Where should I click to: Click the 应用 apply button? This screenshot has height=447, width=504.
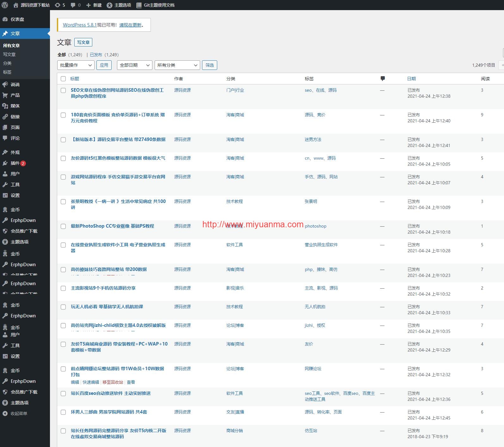(x=104, y=65)
